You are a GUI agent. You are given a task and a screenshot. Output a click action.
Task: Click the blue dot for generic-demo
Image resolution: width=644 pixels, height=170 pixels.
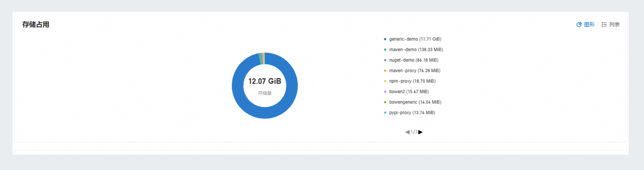click(385, 39)
